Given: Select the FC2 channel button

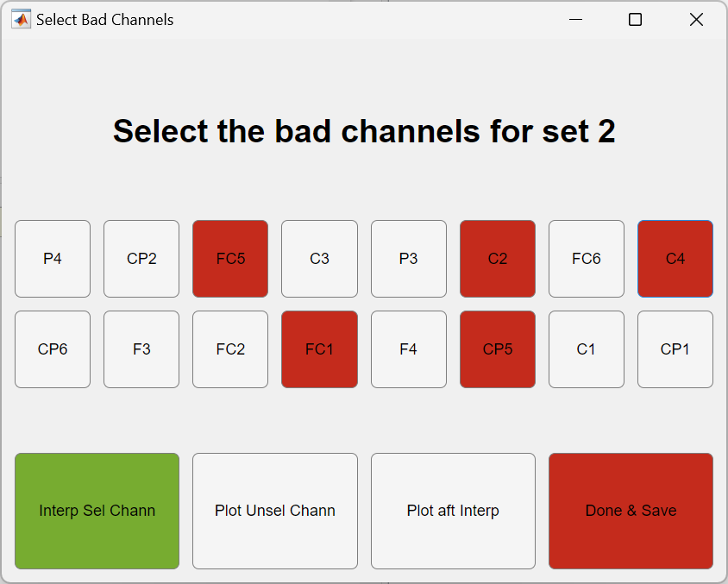Looking at the screenshot, I should point(230,349).
